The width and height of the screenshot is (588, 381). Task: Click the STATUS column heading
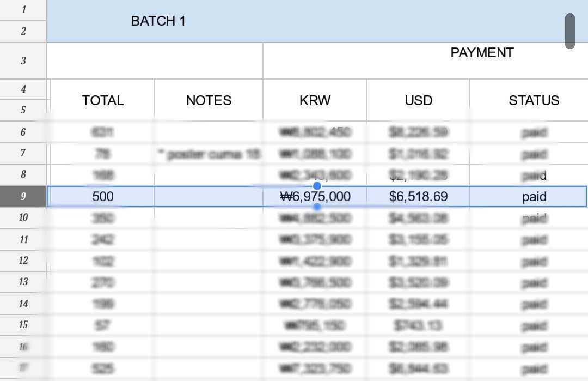point(534,100)
